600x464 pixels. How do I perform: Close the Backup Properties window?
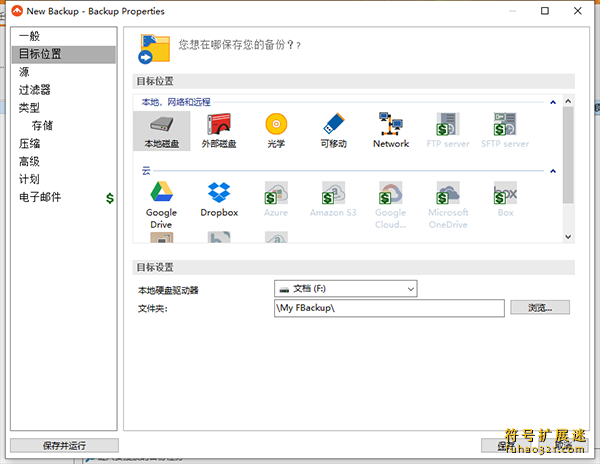coord(578,11)
